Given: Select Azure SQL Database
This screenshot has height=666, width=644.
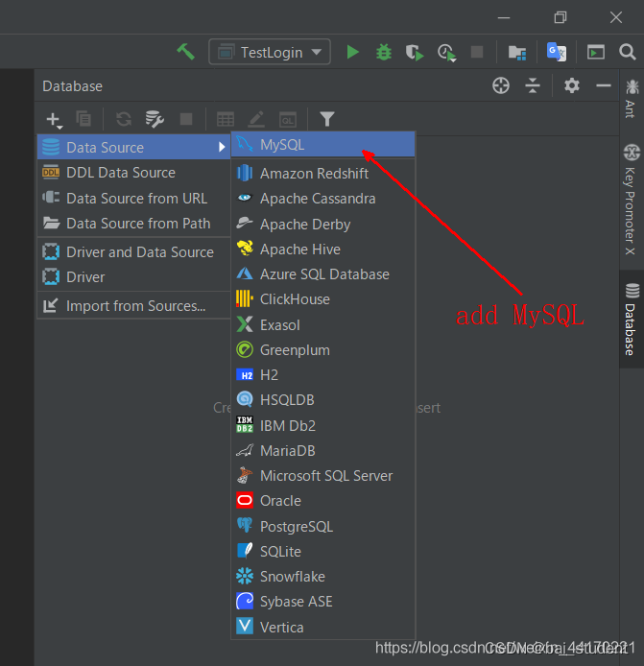Looking at the screenshot, I should tap(322, 274).
